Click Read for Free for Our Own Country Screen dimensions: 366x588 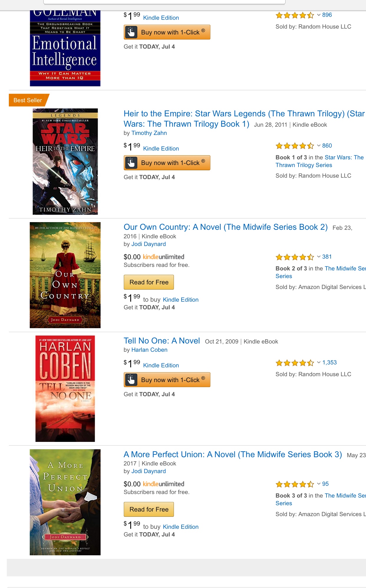pos(149,282)
